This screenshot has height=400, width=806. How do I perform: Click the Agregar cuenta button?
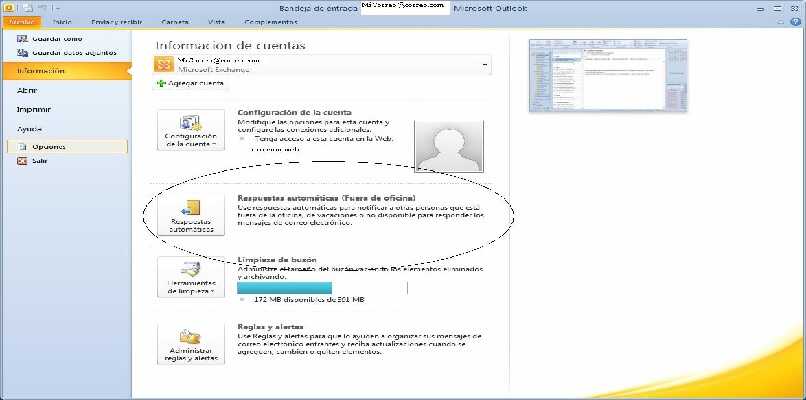coord(190,83)
